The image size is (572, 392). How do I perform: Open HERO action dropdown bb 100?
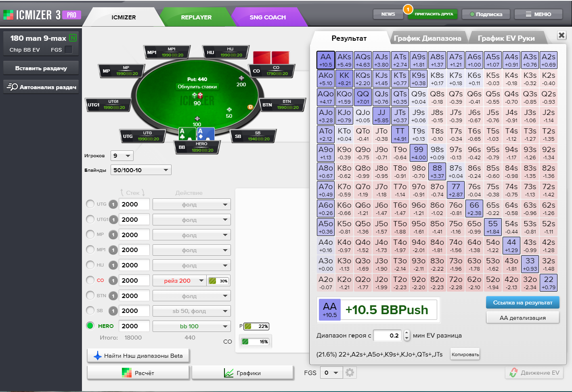click(x=192, y=326)
